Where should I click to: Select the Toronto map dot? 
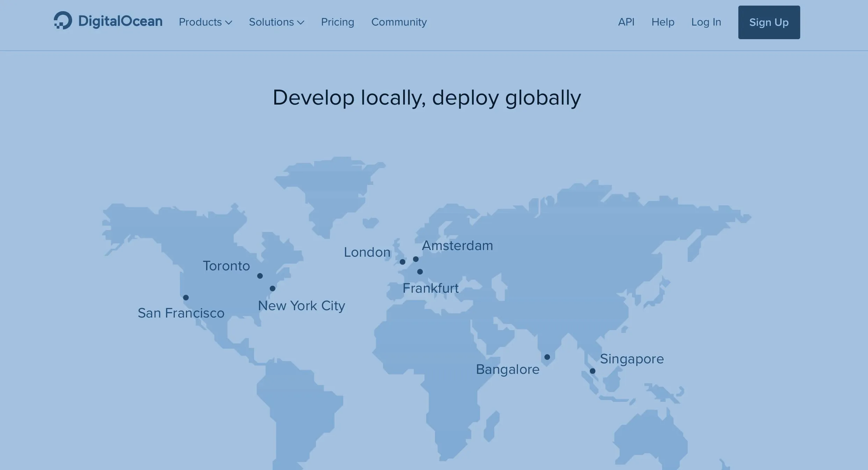coord(260,276)
